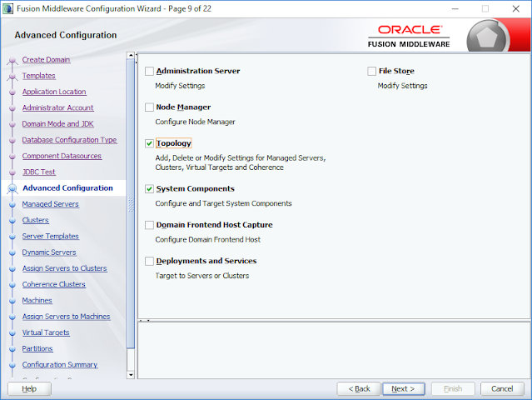This screenshot has width=532, height=400.
Task: Open the Machines step link
Action: click(x=37, y=301)
